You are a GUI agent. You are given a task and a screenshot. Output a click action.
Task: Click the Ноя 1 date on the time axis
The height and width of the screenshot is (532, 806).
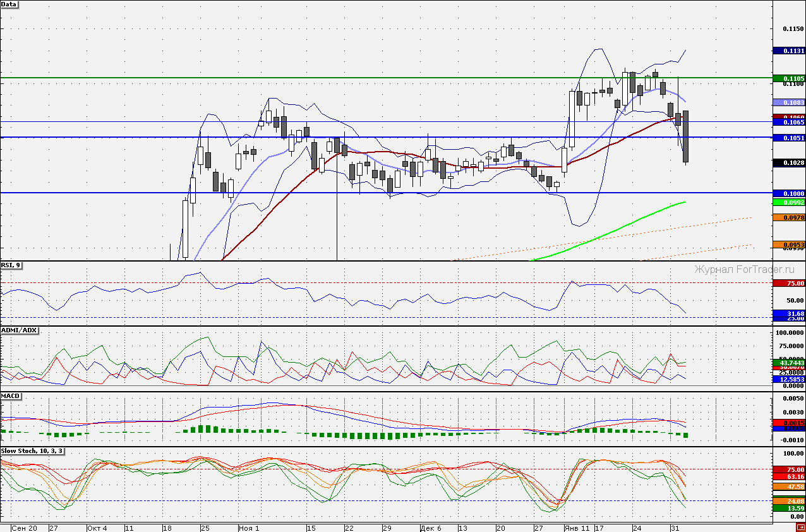(x=249, y=528)
